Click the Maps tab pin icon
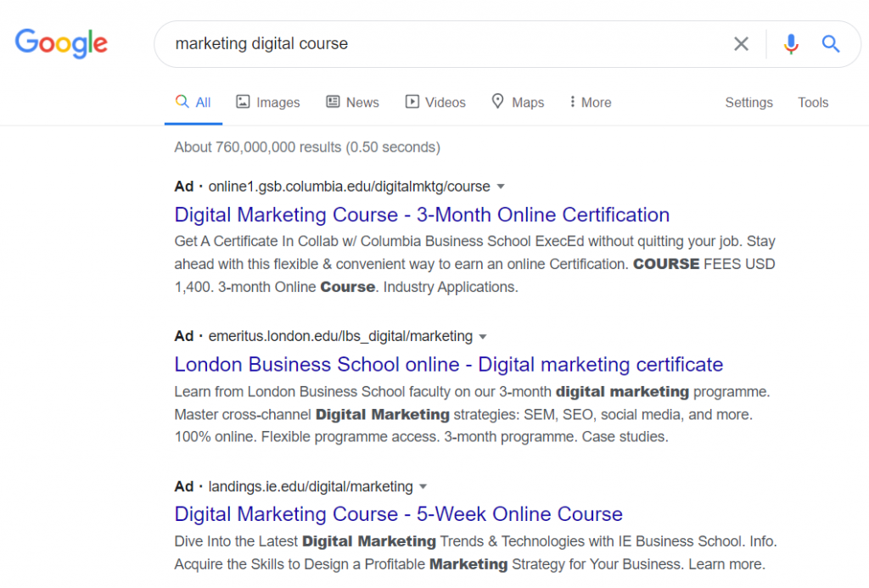Image resolution: width=869 pixels, height=588 pixels. (497, 101)
